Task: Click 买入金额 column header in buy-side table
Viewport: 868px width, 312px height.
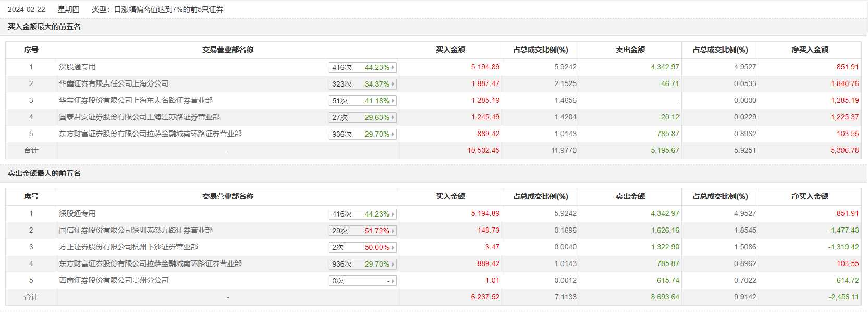Action: (450, 50)
